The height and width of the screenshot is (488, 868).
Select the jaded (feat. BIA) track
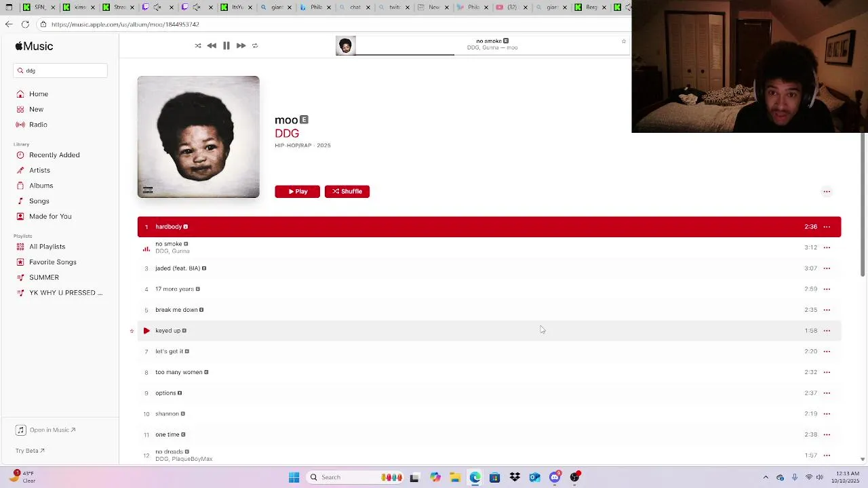[489, 268]
